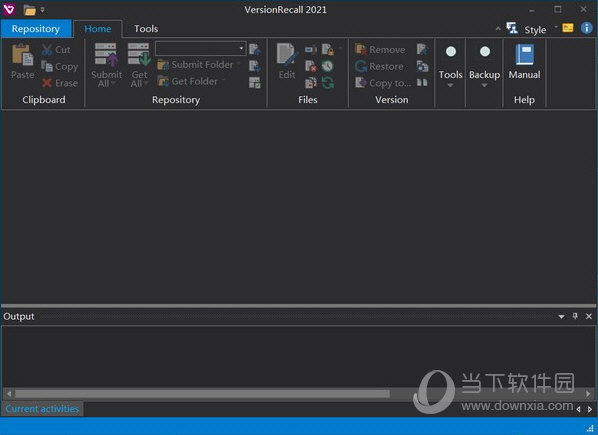
Task: Click the Output scrollbar right arrow
Action: (x=588, y=393)
